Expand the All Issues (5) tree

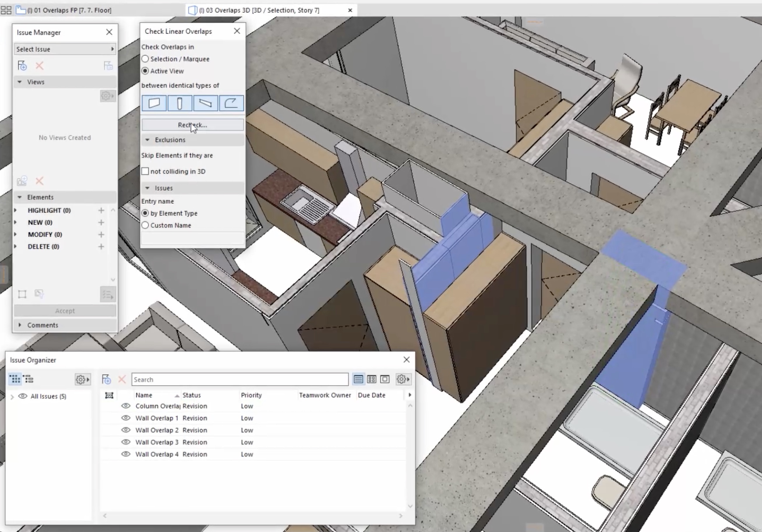click(12, 396)
